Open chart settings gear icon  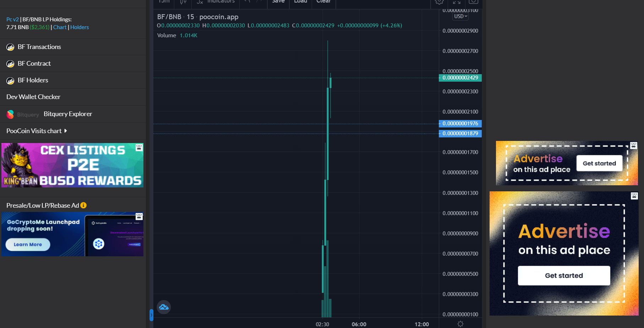439,2
